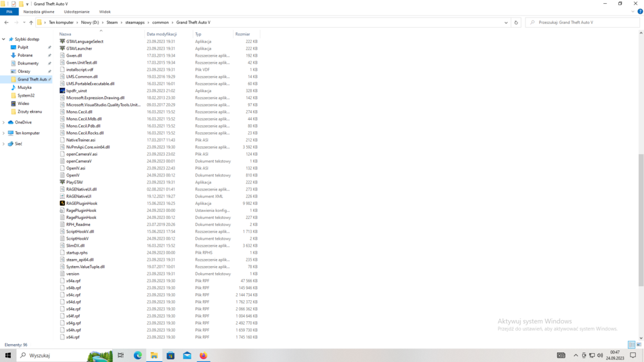Select the startup.rphs file
This screenshot has height=362, width=644.
[x=77, y=252]
